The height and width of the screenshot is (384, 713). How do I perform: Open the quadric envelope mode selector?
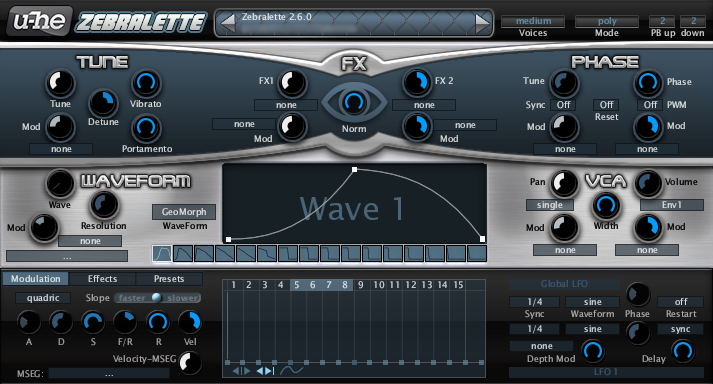click(43, 298)
